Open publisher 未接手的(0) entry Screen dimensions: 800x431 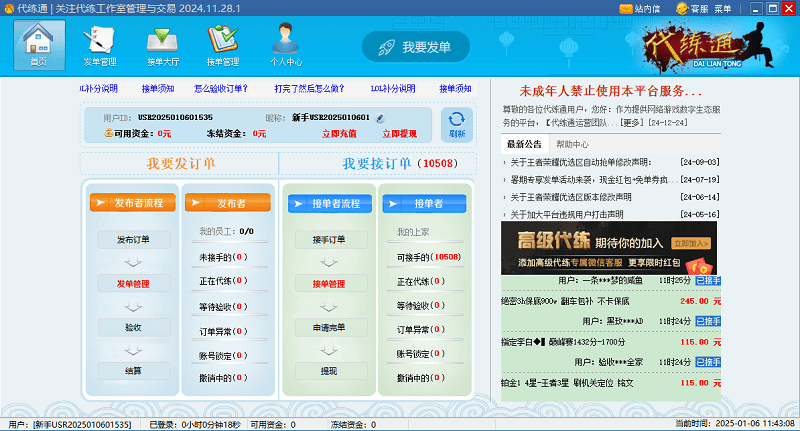(223, 257)
